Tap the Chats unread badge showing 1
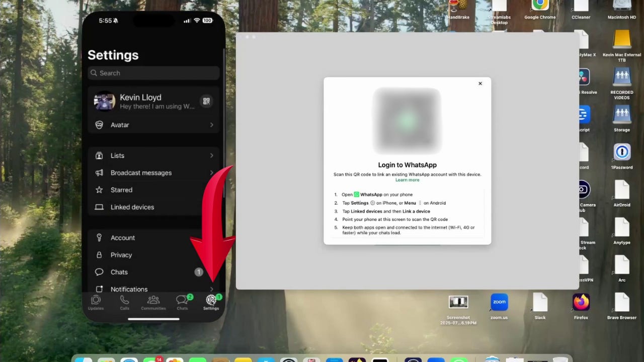 point(199,272)
